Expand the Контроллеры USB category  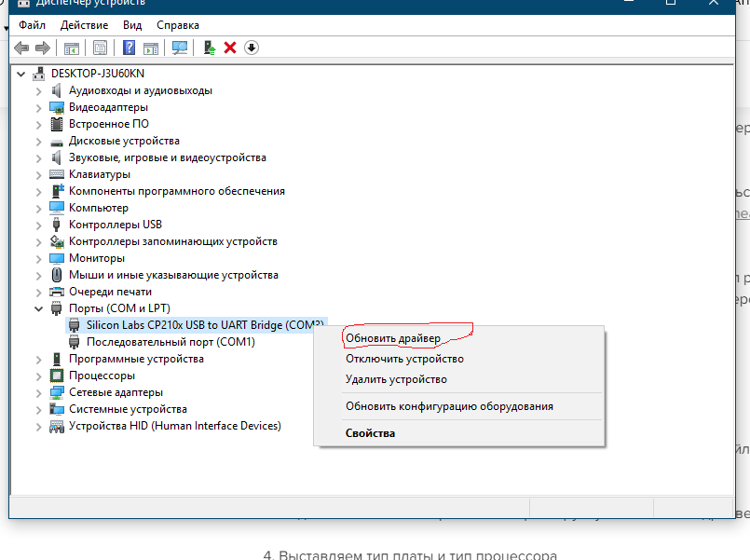coord(39,225)
